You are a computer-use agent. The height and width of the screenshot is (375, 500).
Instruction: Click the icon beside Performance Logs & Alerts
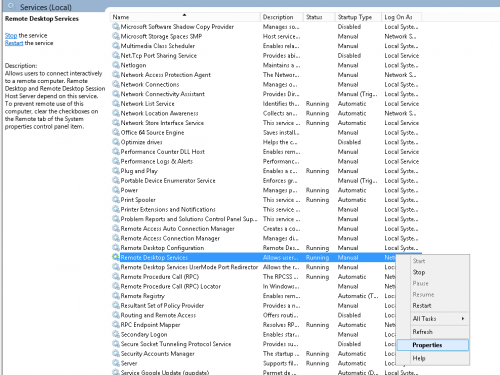point(116,161)
